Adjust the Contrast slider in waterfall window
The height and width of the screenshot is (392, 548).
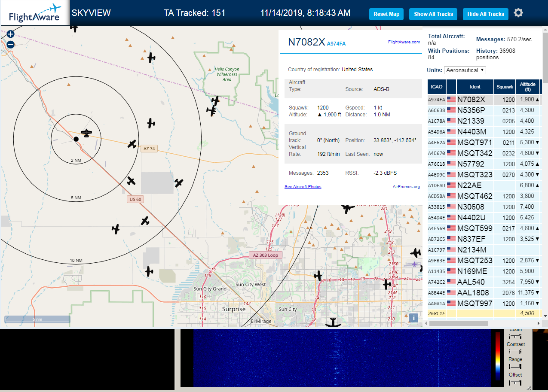pos(515,352)
